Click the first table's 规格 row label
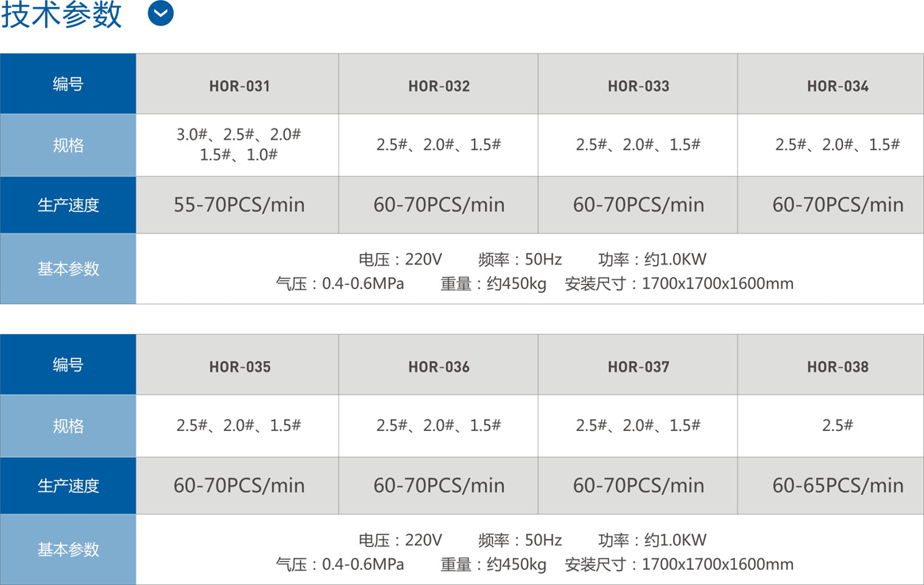924x585 pixels. click(x=67, y=145)
